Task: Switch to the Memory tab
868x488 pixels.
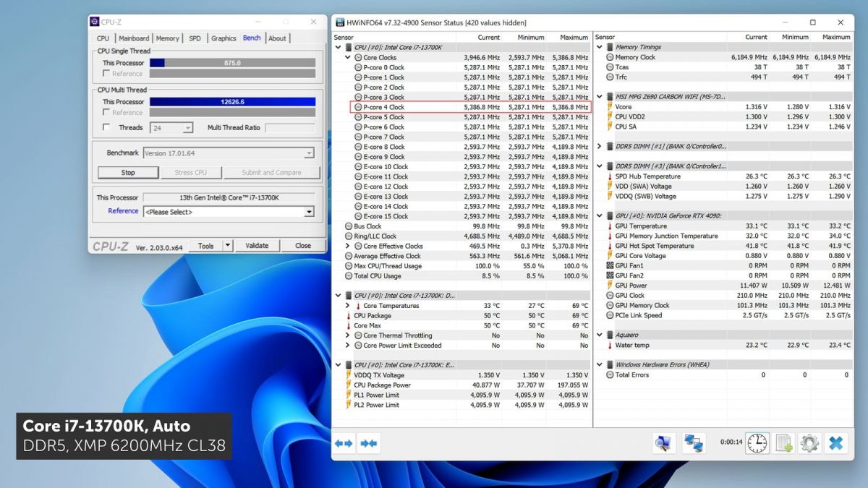Action: pyautogui.click(x=168, y=38)
